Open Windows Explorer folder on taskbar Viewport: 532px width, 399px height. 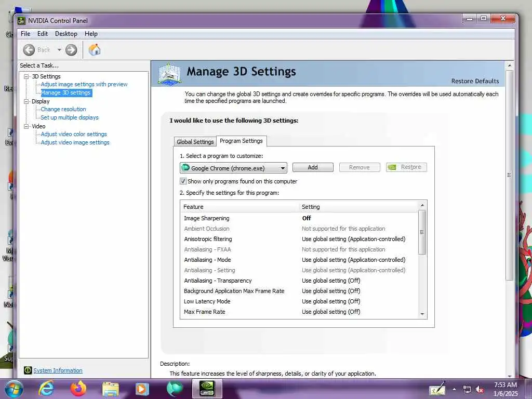click(x=111, y=389)
